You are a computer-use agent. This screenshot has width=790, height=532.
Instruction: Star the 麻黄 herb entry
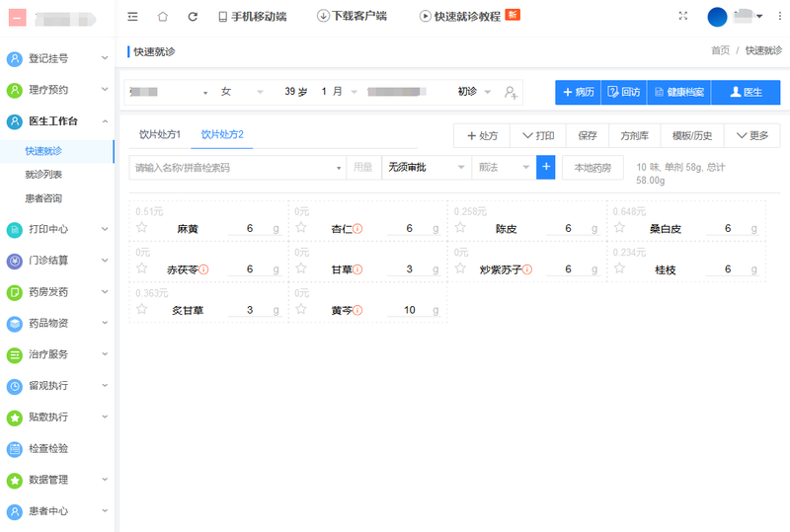pyautogui.click(x=141, y=228)
